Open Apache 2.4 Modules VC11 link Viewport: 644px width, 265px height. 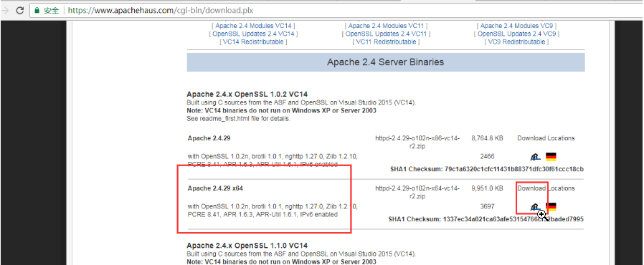386,26
